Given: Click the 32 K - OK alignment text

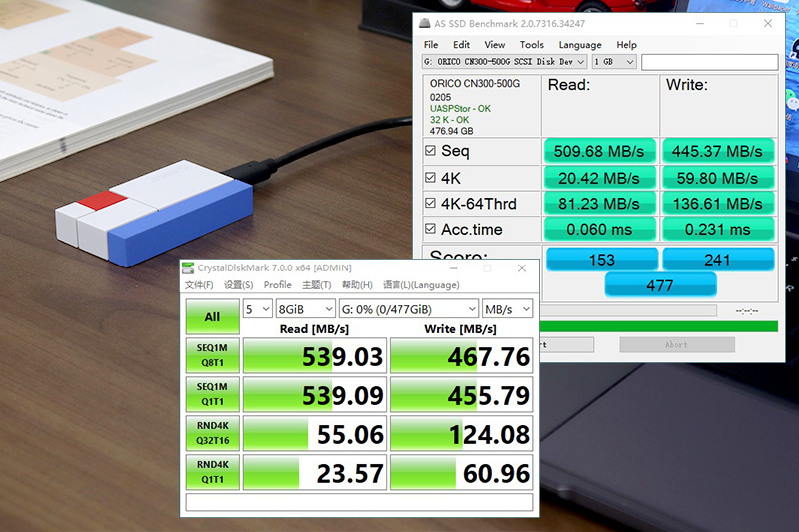Looking at the screenshot, I should point(450,120).
